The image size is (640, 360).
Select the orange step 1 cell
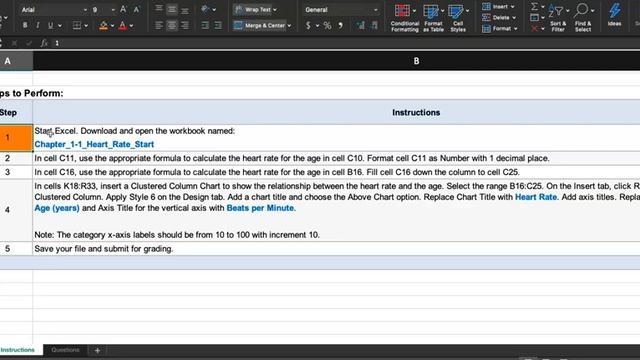(16, 138)
